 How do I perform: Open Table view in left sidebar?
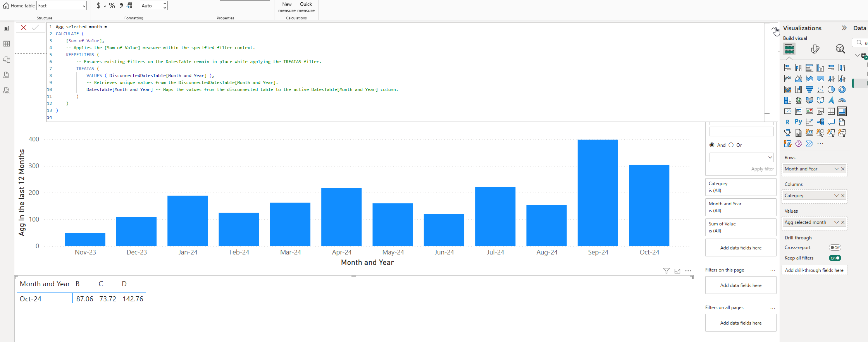coord(7,44)
